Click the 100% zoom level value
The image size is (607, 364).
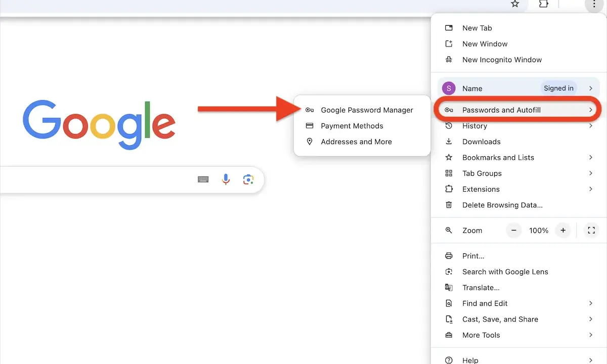539,231
